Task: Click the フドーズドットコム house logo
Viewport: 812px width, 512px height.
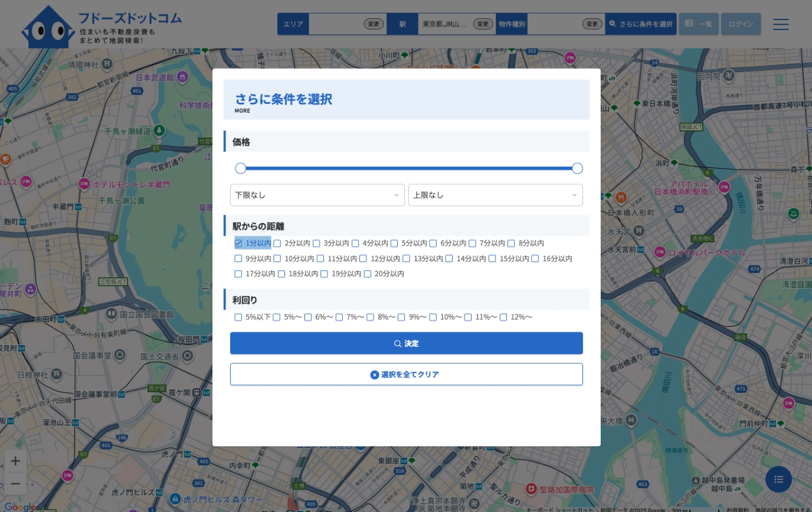Action: pos(47,27)
